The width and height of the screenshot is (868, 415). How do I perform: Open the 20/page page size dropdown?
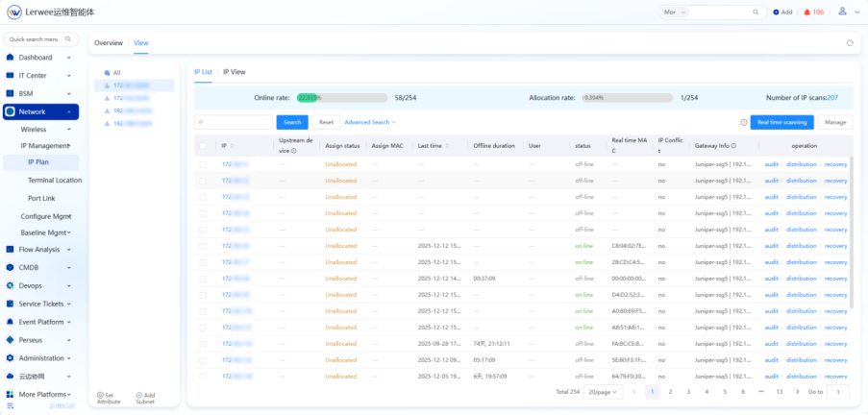[x=604, y=392]
